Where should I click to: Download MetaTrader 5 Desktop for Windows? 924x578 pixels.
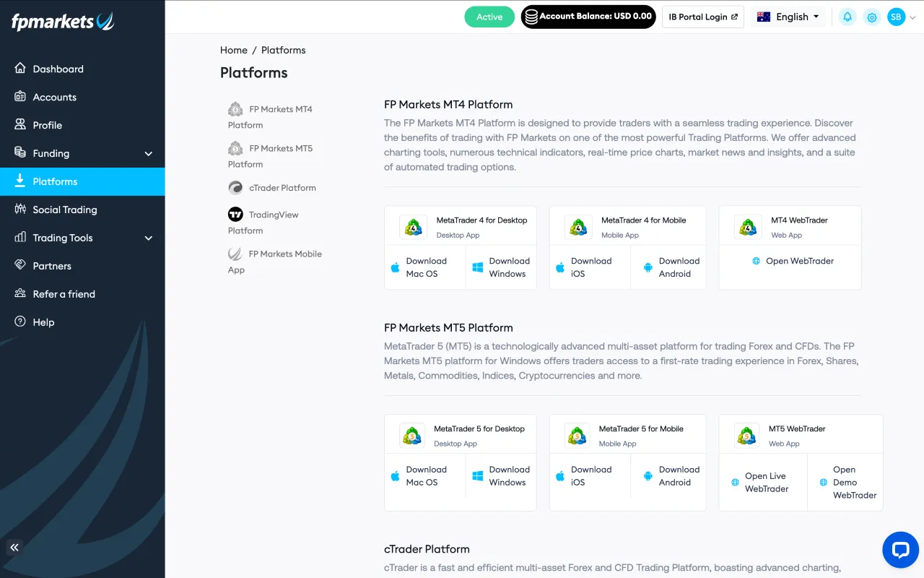tap(502, 476)
